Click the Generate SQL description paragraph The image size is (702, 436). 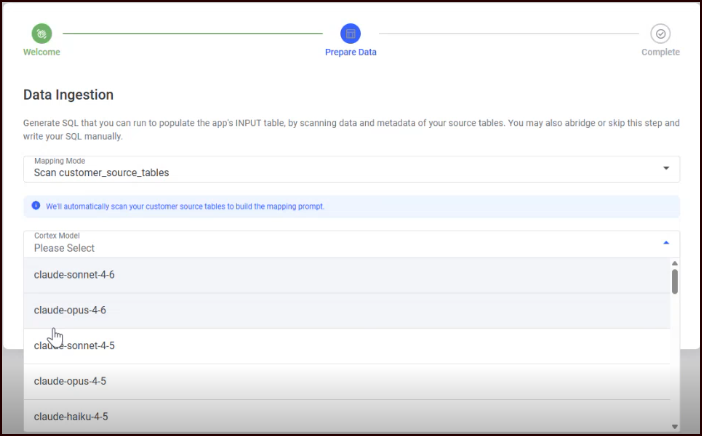tap(351, 129)
